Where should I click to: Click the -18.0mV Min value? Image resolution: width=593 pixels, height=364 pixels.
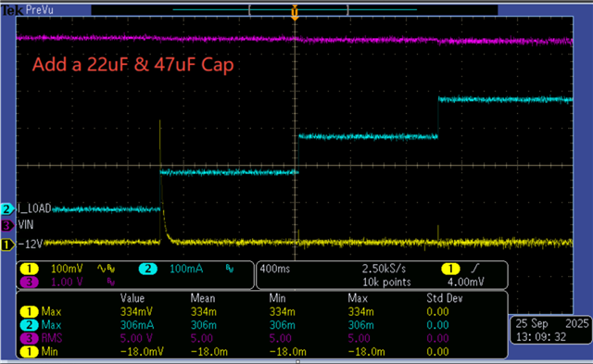pyautogui.click(x=142, y=352)
